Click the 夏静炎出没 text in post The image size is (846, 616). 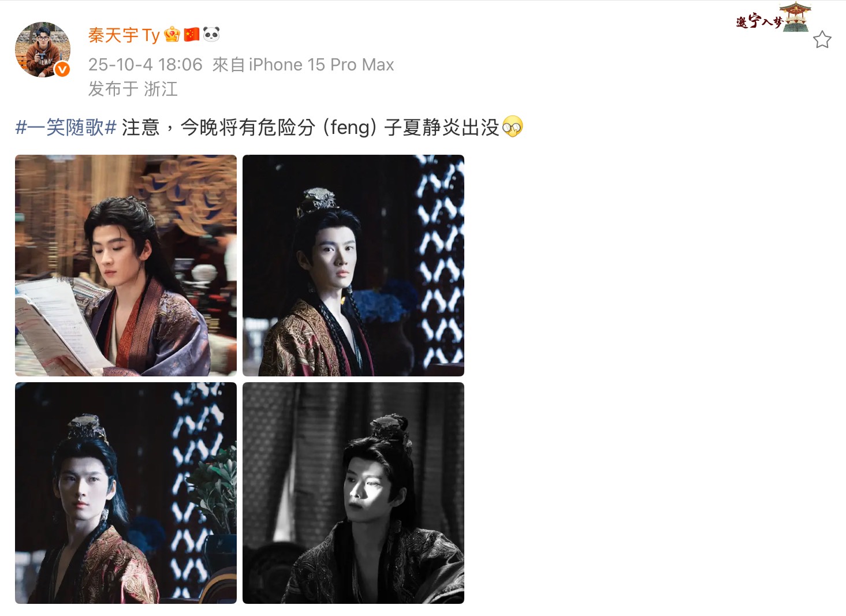point(451,127)
